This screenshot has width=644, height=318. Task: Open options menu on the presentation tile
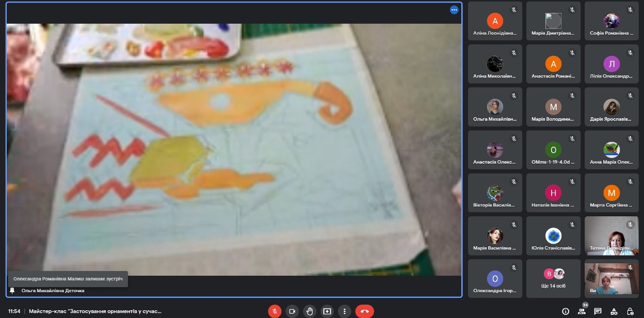coord(454,10)
